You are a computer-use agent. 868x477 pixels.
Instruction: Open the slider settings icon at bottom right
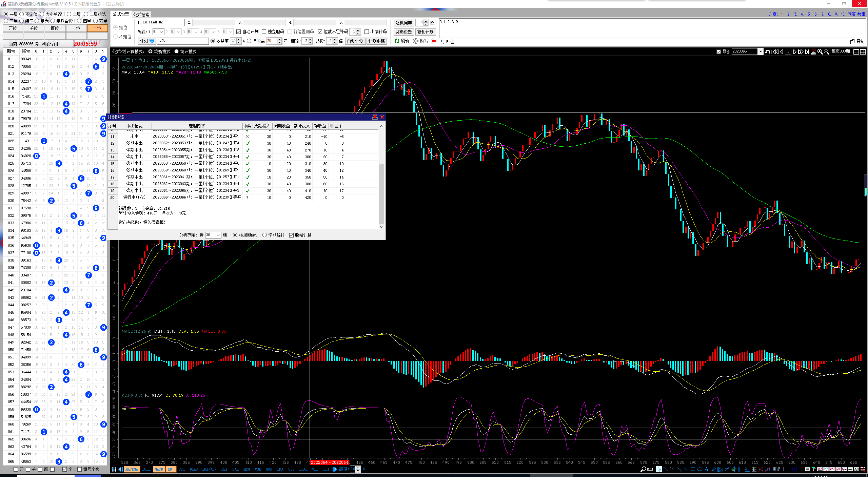(x=863, y=469)
